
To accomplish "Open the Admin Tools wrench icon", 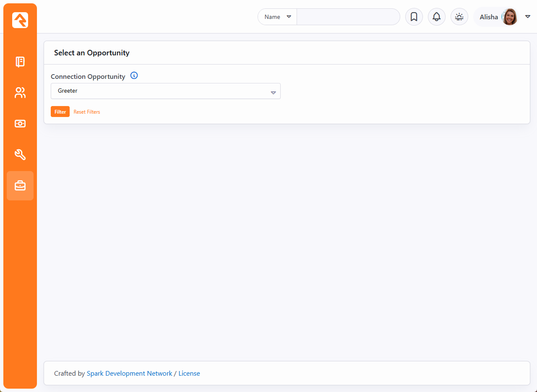I will point(20,155).
